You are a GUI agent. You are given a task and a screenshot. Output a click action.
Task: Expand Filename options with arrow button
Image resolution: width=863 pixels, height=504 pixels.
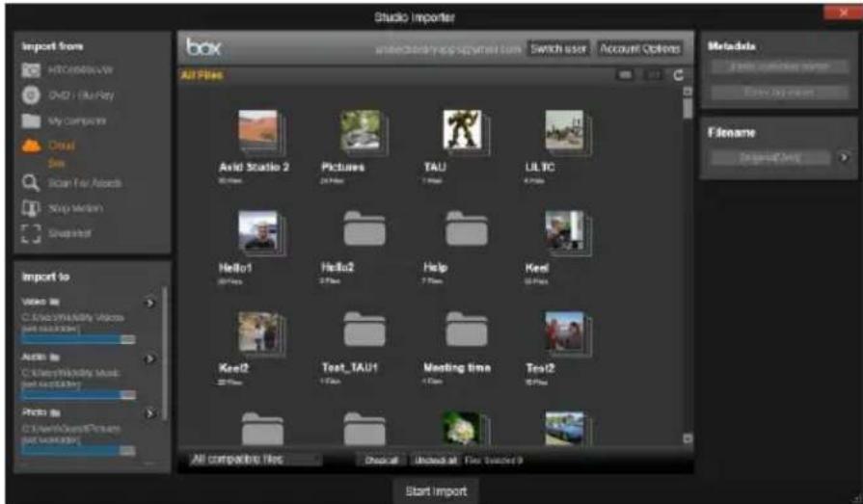pos(844,157)
